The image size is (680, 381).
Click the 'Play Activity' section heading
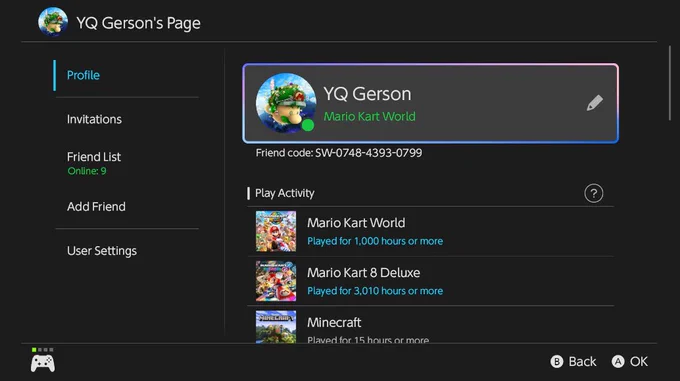click(284, 193)
